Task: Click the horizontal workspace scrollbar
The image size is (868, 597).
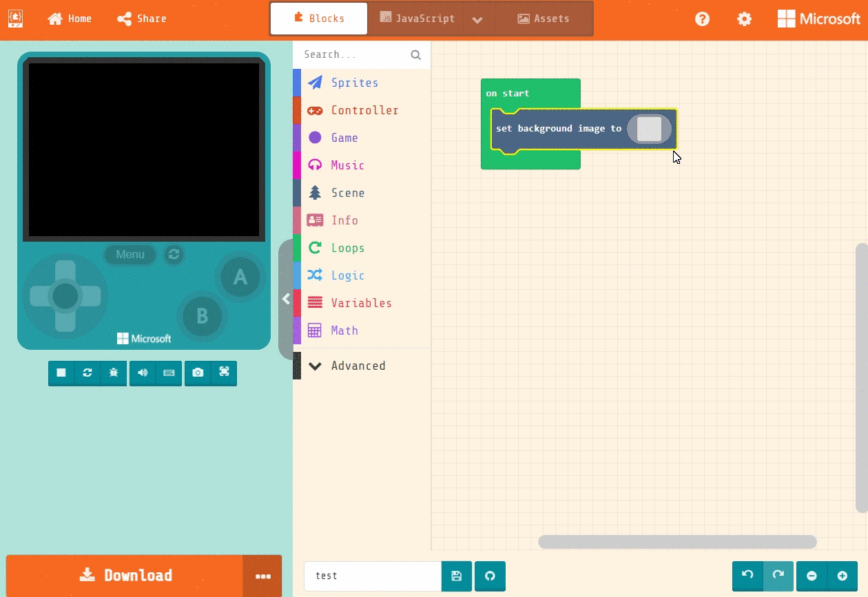Action: 677,542
